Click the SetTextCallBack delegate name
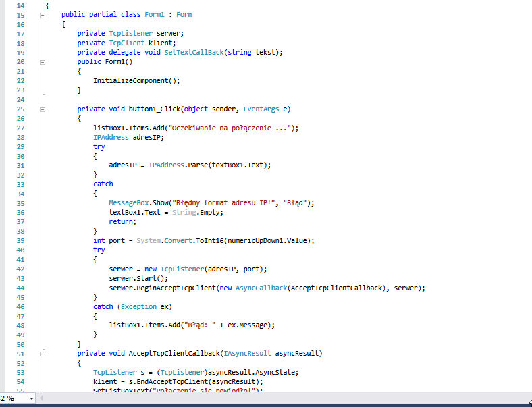The image size is (532, 407). [x=194, y=52]
